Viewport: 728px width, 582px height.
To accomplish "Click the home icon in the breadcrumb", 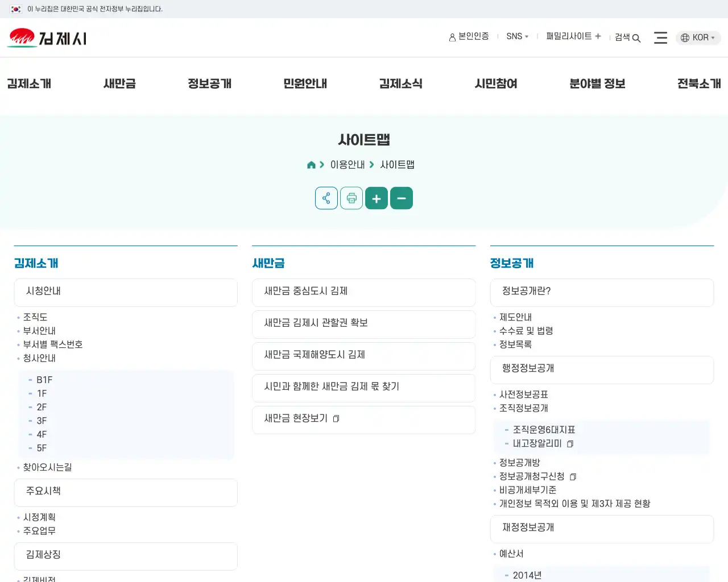I will [x=312, y=164].
